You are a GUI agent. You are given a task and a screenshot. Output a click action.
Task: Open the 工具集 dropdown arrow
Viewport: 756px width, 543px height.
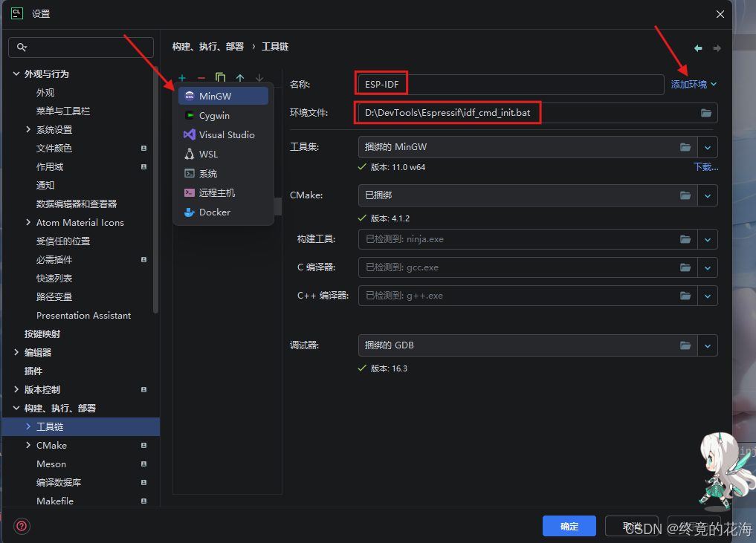pyautogui.click(x=707, y=147)
